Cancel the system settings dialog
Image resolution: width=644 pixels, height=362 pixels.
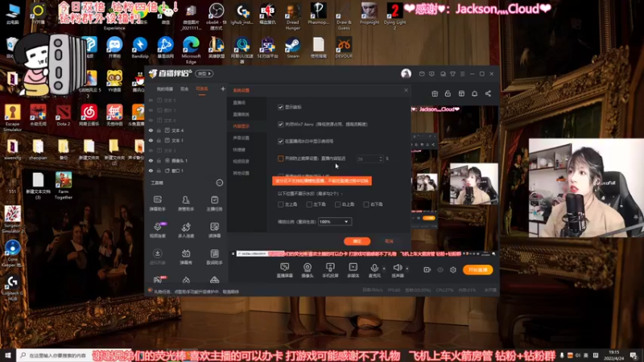389,241
